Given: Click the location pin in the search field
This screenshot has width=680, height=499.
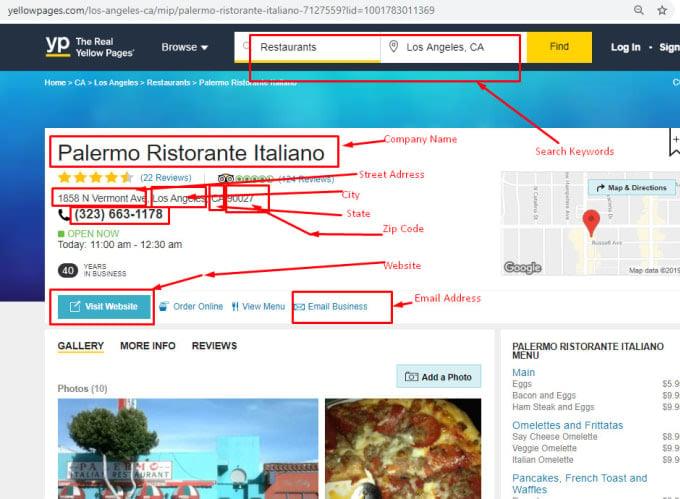Looking at the screenshot, I should click(x=394, y=47).
